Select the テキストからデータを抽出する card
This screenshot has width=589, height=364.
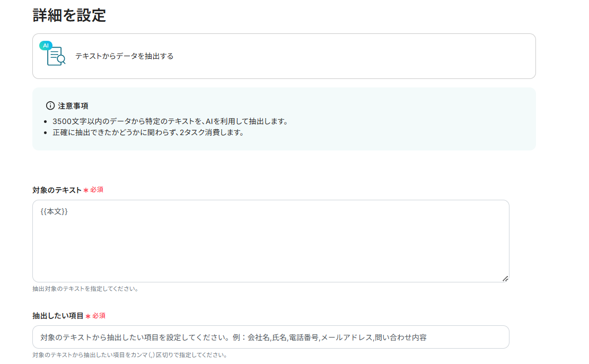click(284, 56)
